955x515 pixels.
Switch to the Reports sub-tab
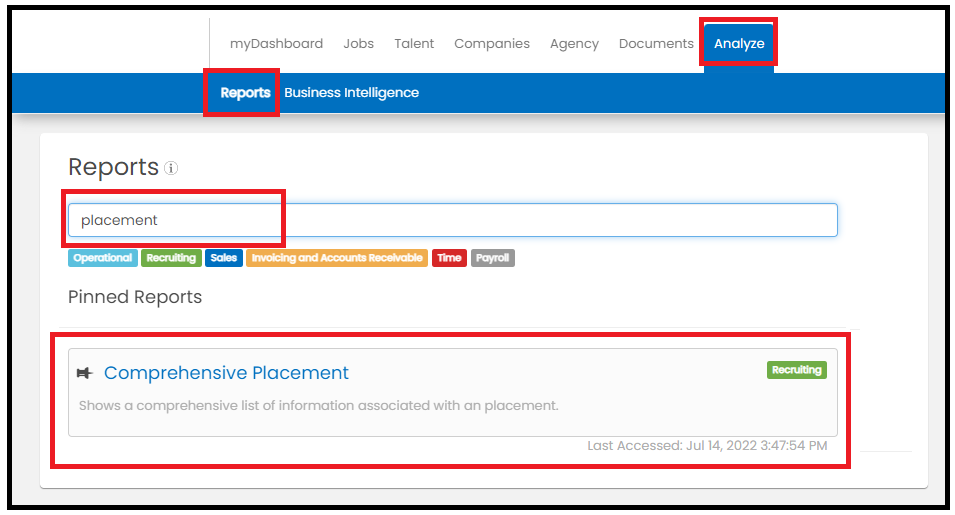(x=245, y=93)
